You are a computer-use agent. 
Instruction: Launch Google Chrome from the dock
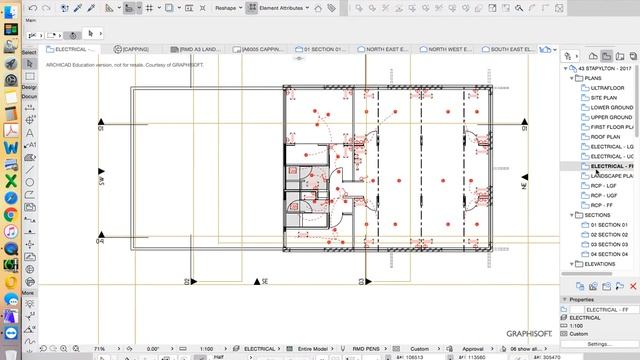[11, 215]
